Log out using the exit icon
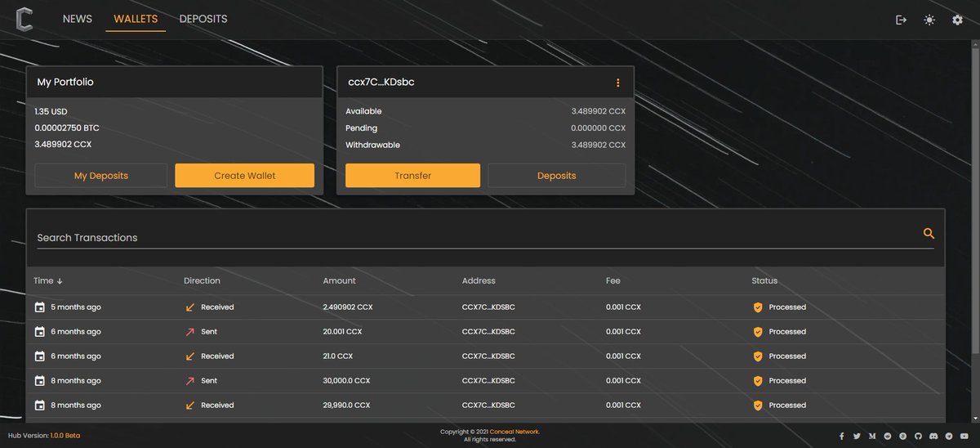 902,20
